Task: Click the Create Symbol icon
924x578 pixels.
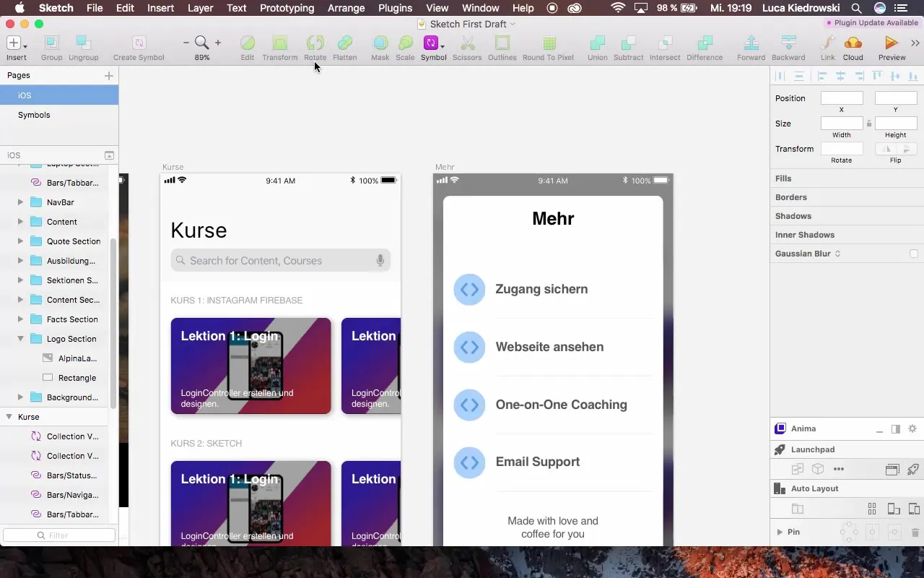Action: (139, 43)
